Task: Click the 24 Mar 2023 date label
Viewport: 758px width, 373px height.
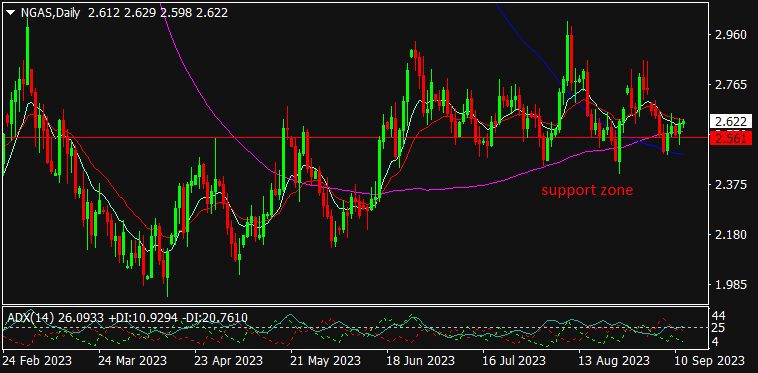Action: click(132, 360)
